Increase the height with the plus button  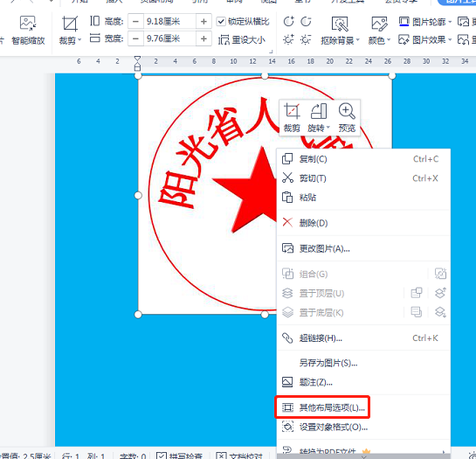[x=204, y=21]
